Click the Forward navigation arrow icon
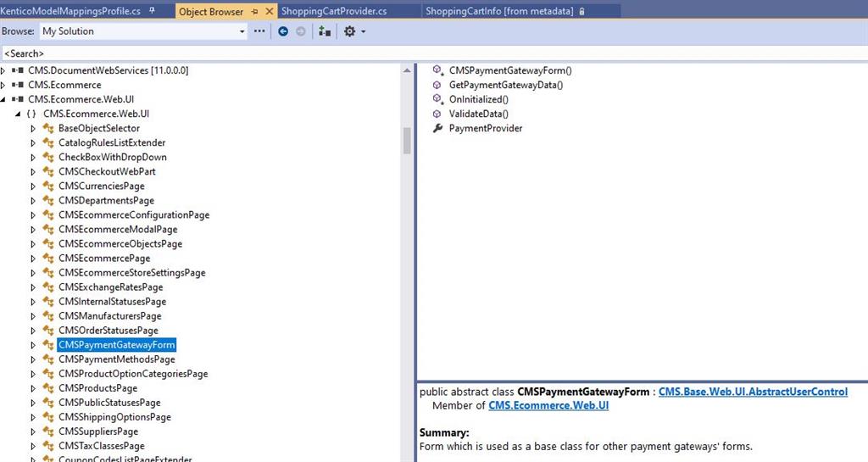Viewport: 868px width, 462px height. click(301, 31)
